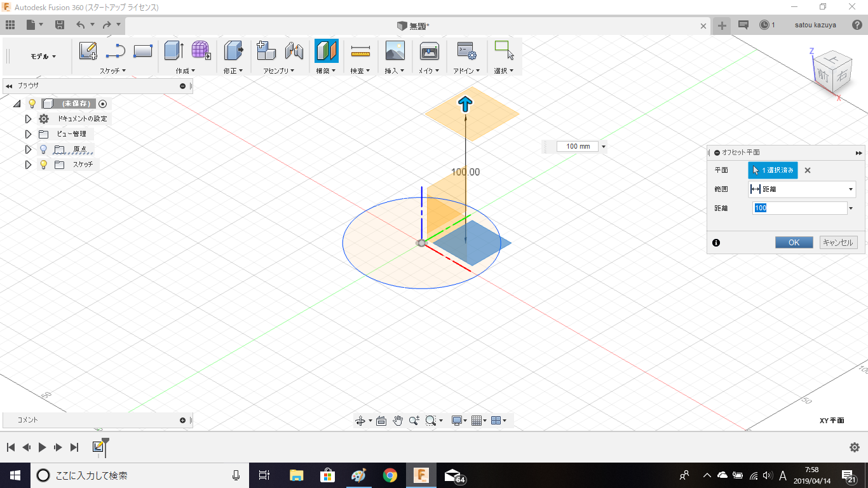Open the 距離 value dropdown arrow
This screenshot has height=488, width=868.
(851, 208)
